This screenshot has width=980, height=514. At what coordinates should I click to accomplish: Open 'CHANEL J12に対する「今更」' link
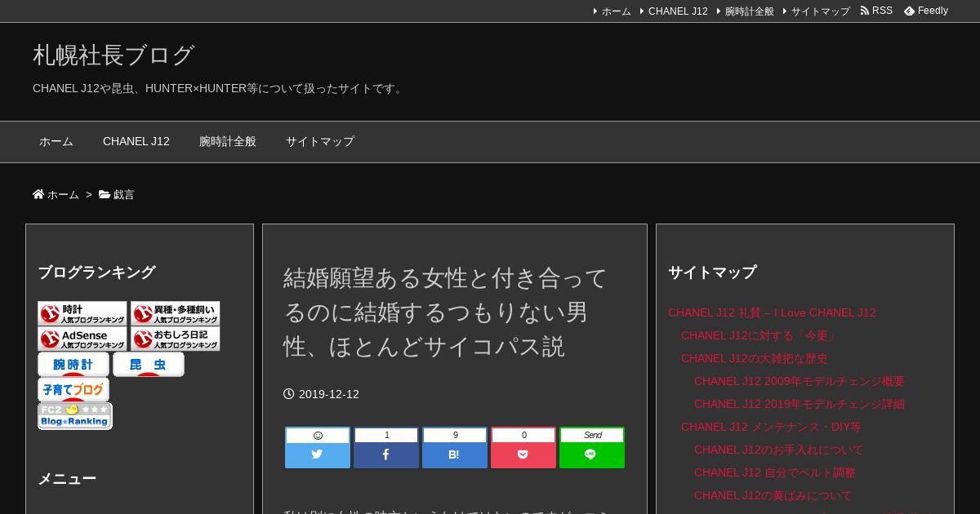[759, 335]
